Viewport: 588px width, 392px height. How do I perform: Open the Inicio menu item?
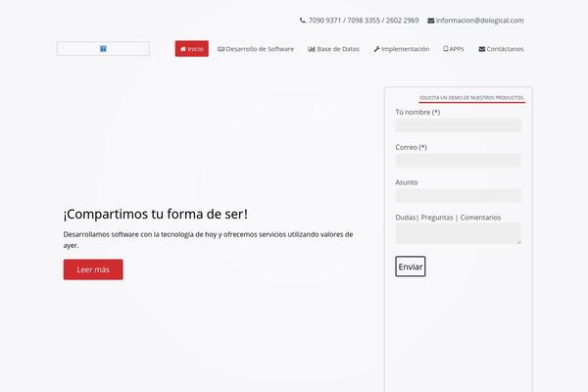pyautogui.click(x=192, y=49)
